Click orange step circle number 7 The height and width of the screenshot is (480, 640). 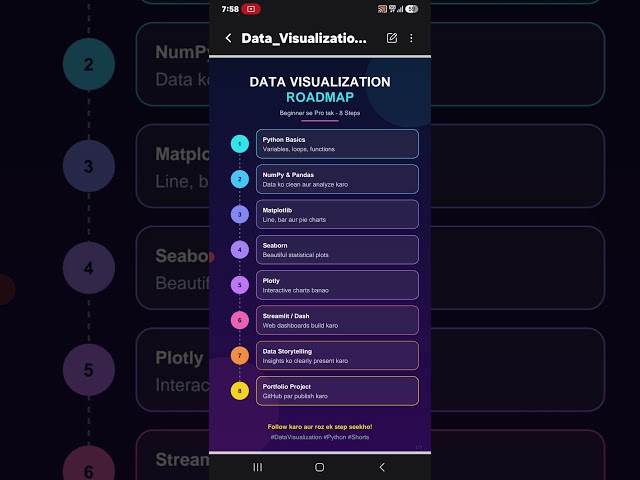tap(240, 356)
